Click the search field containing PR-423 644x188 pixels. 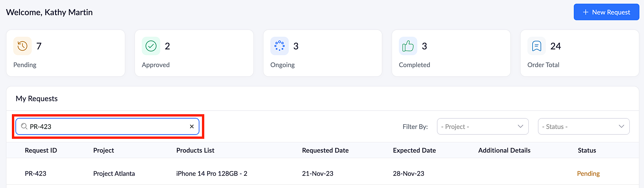point(106,126)
